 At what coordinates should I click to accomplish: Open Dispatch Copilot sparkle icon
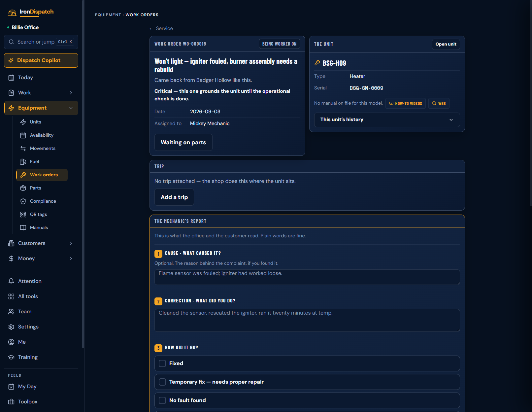(x=11, y=60)
